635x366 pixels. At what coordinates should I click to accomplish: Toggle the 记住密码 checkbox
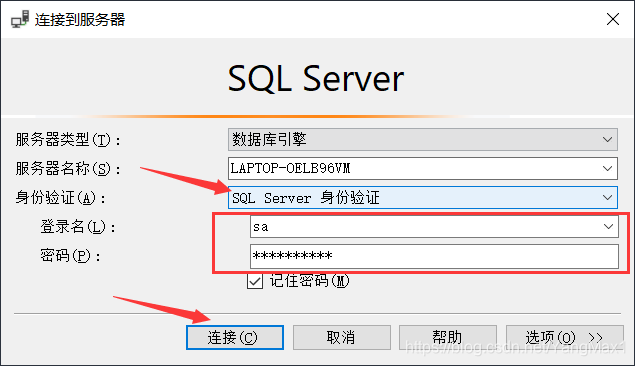click(x=255, y=281)
